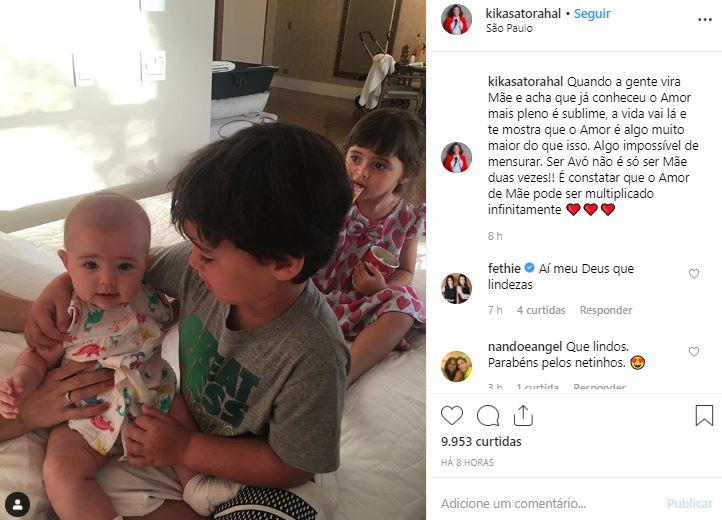
Task: Save post with bookmark icon
Action: click(704, 415)
